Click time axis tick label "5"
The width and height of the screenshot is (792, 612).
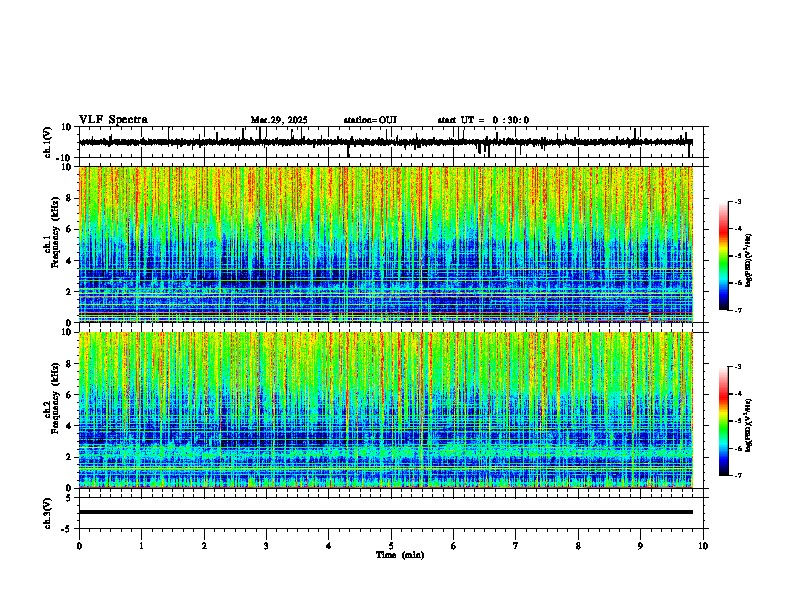[391, 546]
